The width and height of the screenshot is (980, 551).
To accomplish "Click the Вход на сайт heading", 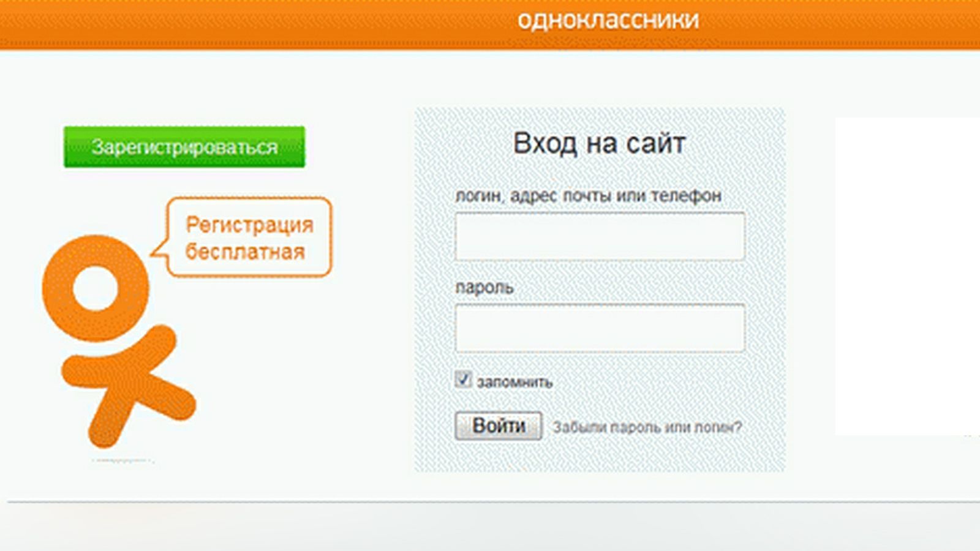I will (600, 144).
